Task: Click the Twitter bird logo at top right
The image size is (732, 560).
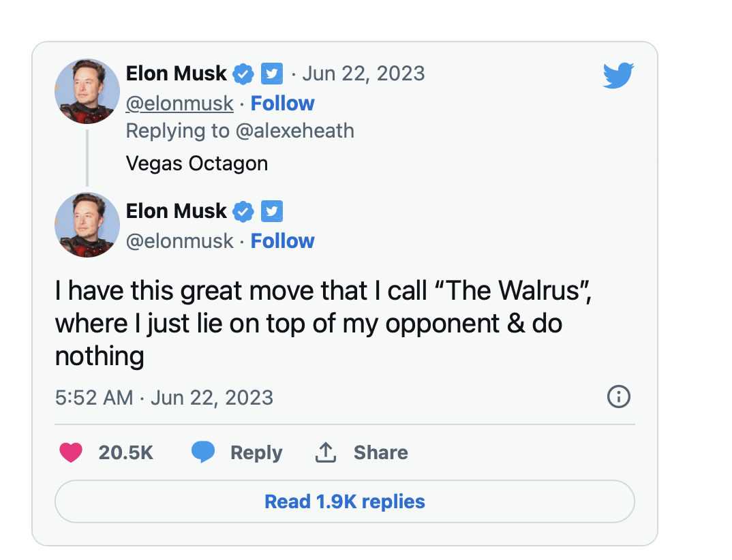Action: click(618, 75)
